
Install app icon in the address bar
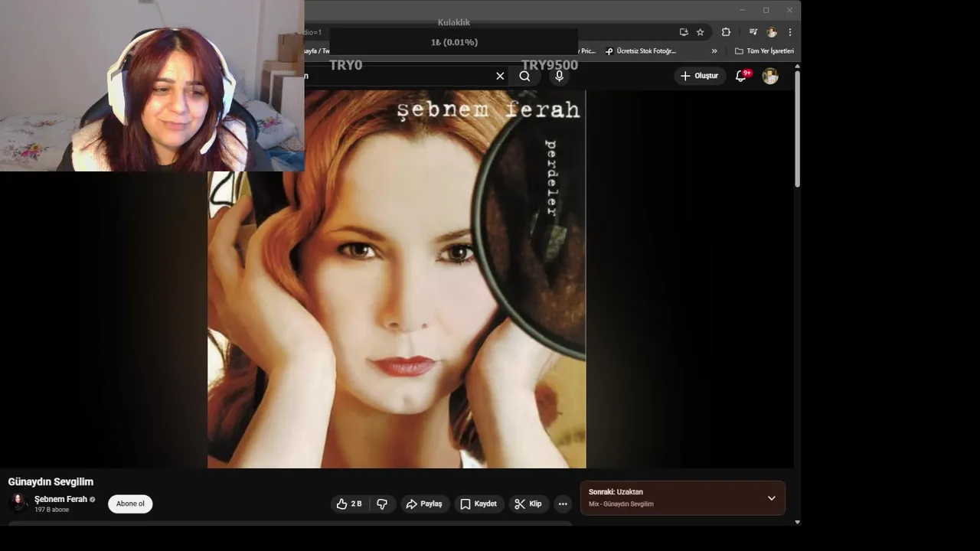684,32
